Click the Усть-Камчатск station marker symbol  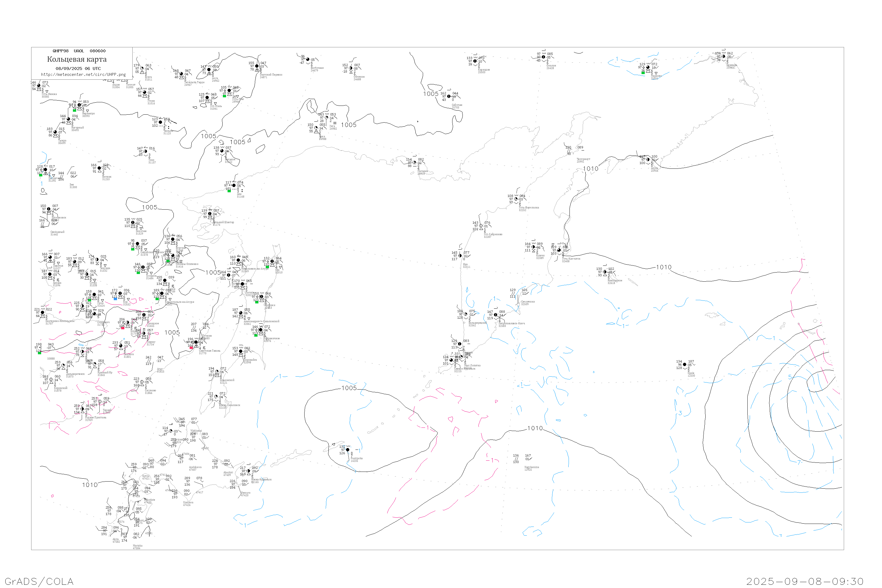pos(559,250)
